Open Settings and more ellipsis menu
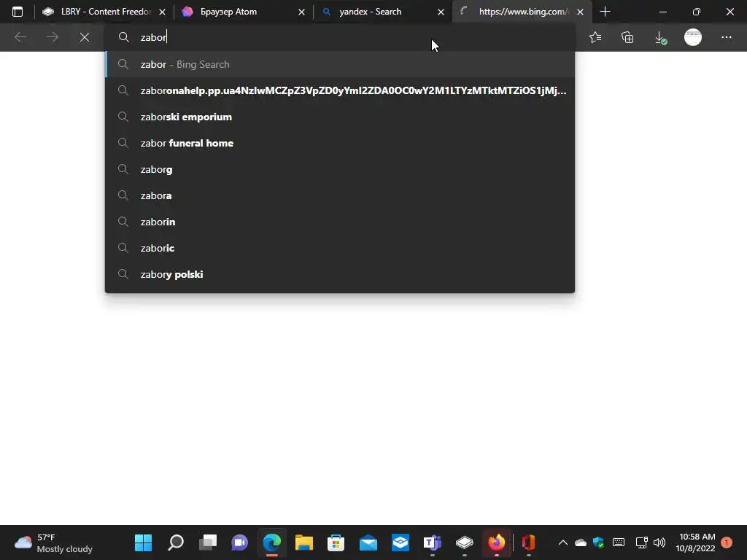Viewport: 747px width, 560px height. point(726,37)
